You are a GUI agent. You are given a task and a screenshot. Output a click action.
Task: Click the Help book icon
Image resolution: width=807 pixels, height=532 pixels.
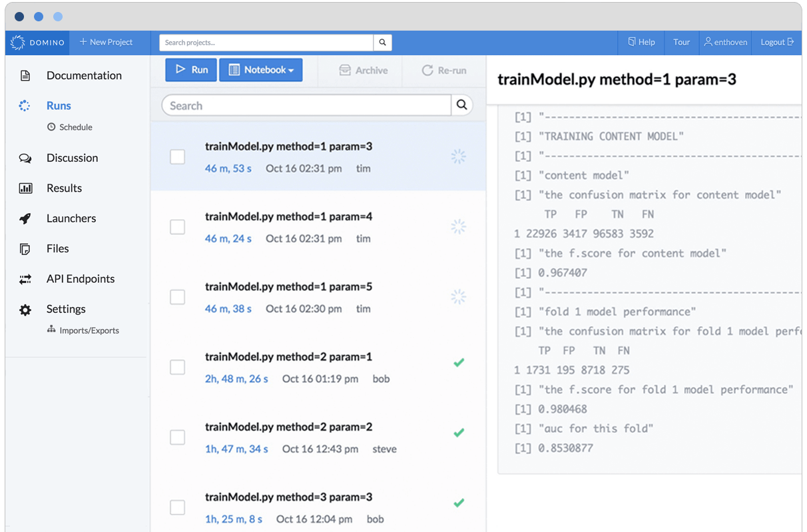(x=632, y=42)
